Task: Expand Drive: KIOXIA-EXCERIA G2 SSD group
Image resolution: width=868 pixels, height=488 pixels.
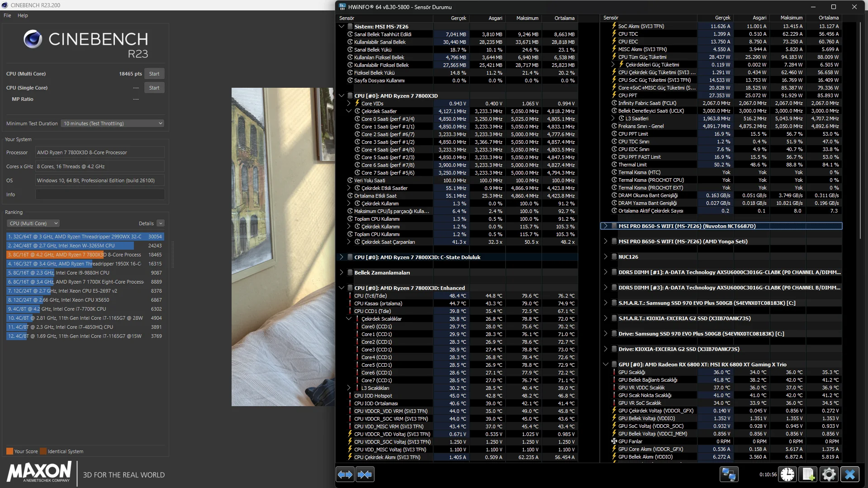Action: pyautogui.click(x=606, y=349)
